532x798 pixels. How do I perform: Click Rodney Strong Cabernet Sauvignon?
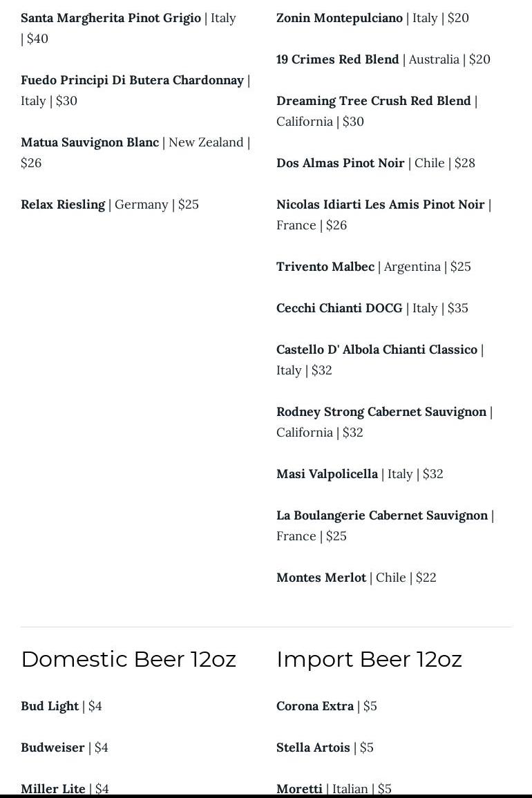(x=381, y=412)
